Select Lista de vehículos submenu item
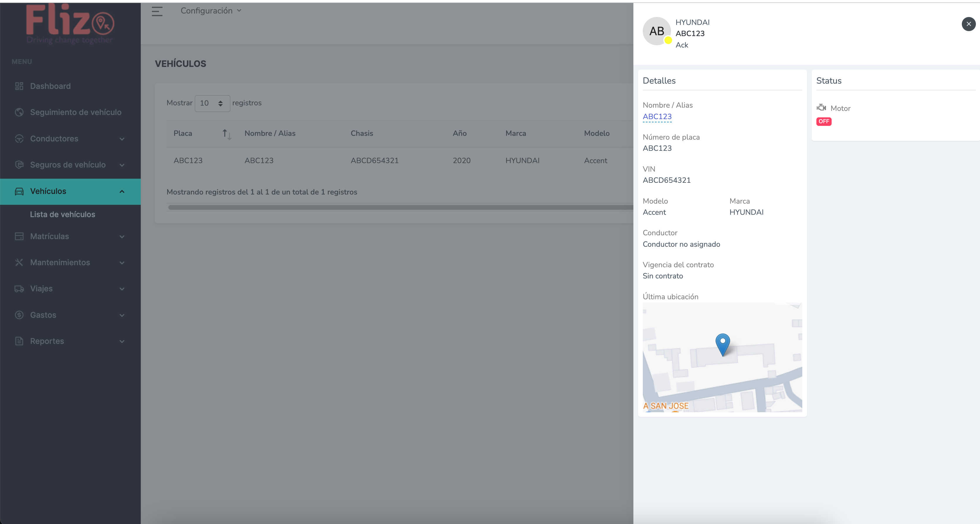The height and width of the screenshot is (524, 980). 62,214
